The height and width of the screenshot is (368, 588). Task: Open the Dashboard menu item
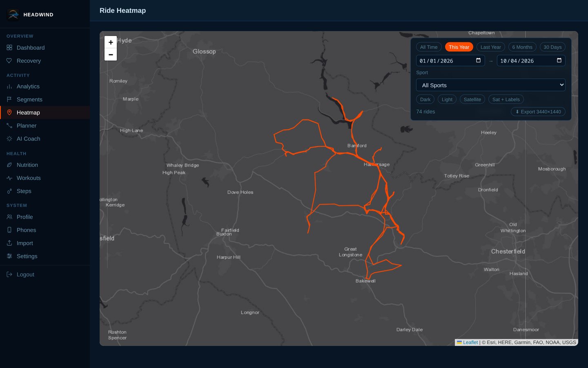(45, 48)
